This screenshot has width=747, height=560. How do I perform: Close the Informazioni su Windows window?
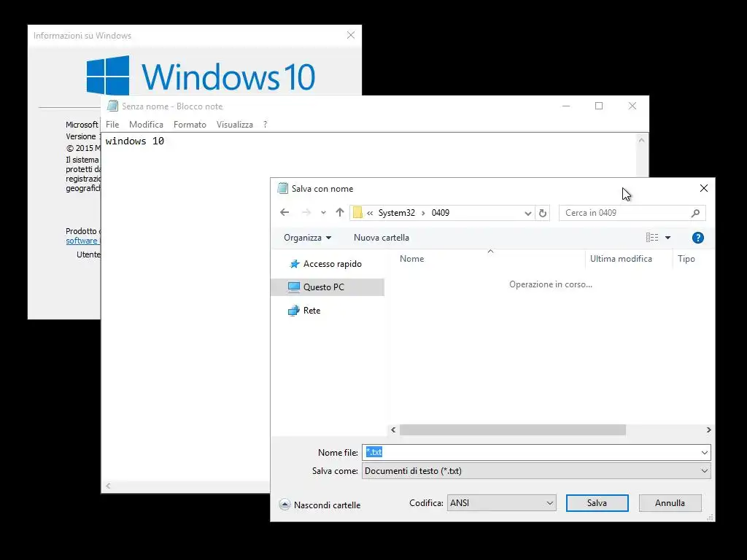[351, 35]
